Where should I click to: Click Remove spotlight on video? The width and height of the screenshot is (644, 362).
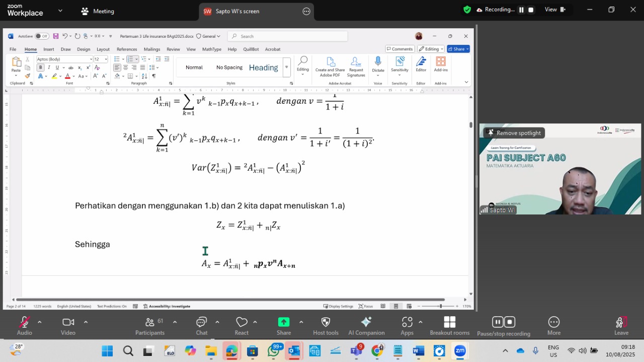pos(514,133)
